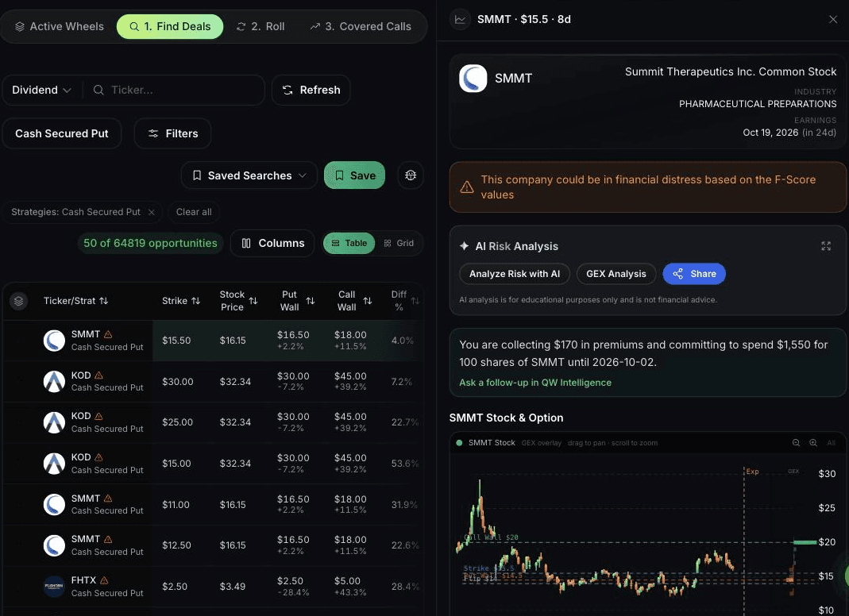Click the AI Risk Analysis sparkle icon

point(464,246)
